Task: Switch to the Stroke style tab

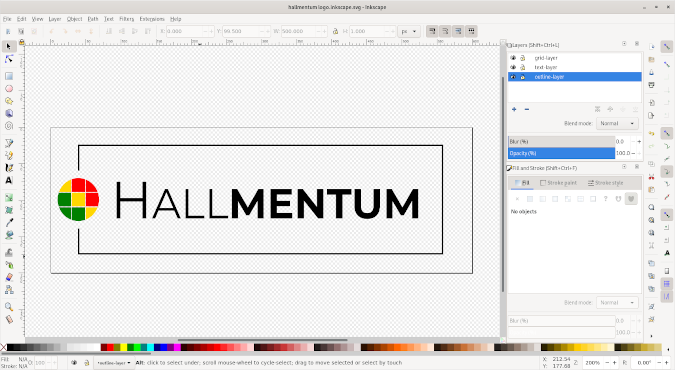Action: (x=605, y=183)
